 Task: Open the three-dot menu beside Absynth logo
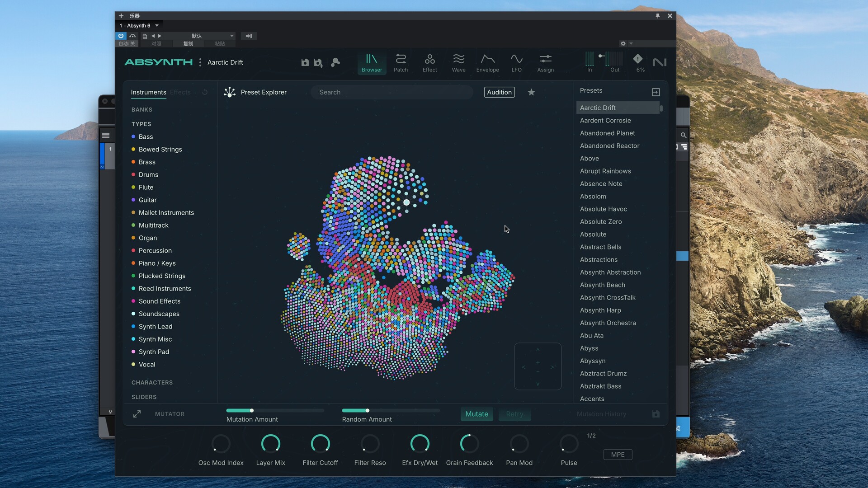click(x=200, y=62)
